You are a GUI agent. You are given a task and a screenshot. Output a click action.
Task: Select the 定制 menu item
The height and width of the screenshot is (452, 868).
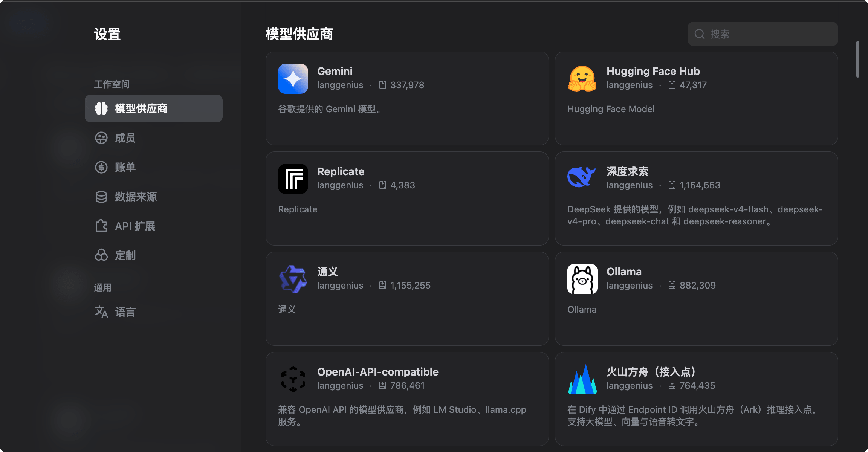(154, 255)
